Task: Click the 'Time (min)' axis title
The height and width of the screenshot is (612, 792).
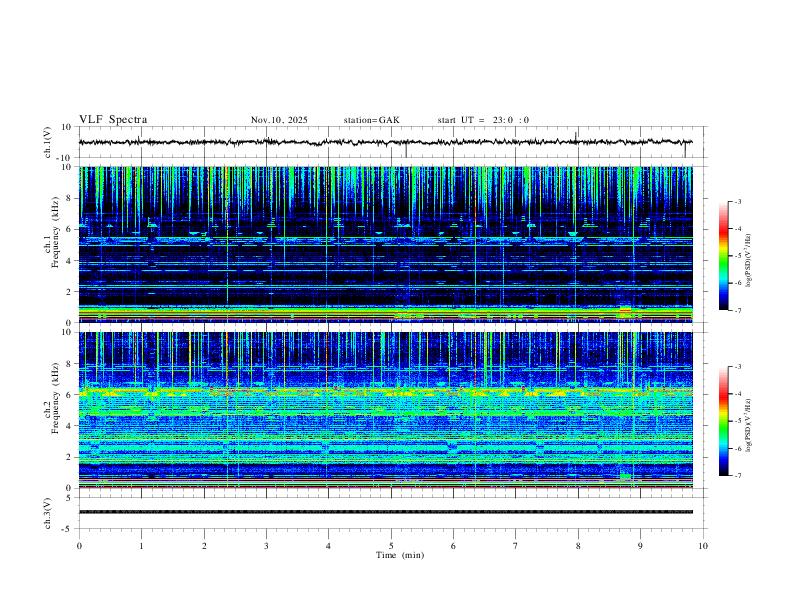Action: [x=400, y=555]
